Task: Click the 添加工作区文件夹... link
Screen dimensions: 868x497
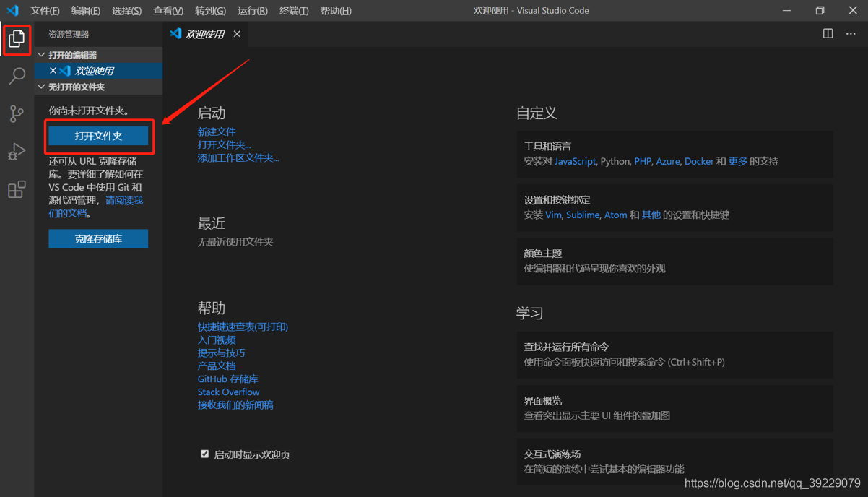Action: (x=238, y=157)
